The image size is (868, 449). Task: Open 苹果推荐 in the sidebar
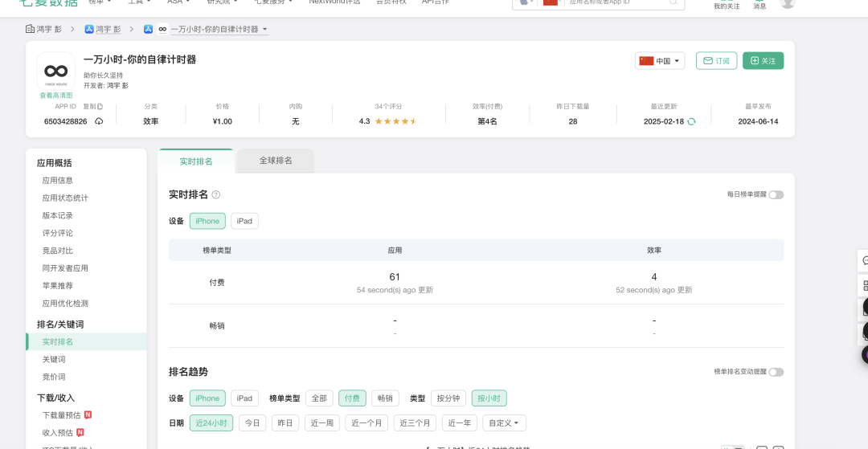tap(58, 286)
